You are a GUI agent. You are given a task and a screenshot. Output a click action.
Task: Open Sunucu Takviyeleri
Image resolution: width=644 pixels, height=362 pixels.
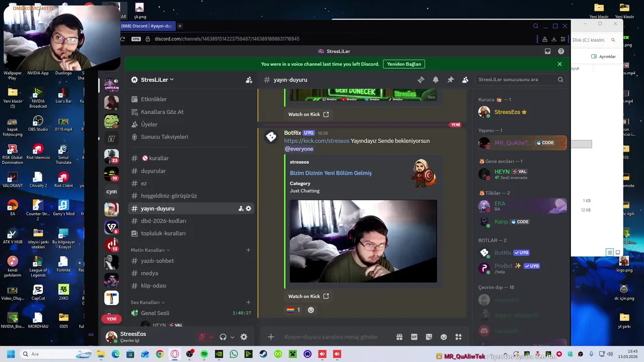pos(191,137)
